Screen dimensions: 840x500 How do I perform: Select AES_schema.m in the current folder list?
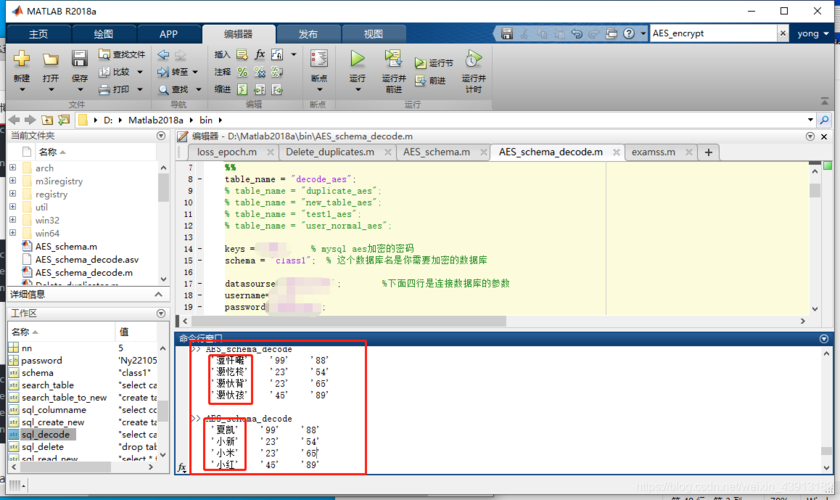[66, 247]
